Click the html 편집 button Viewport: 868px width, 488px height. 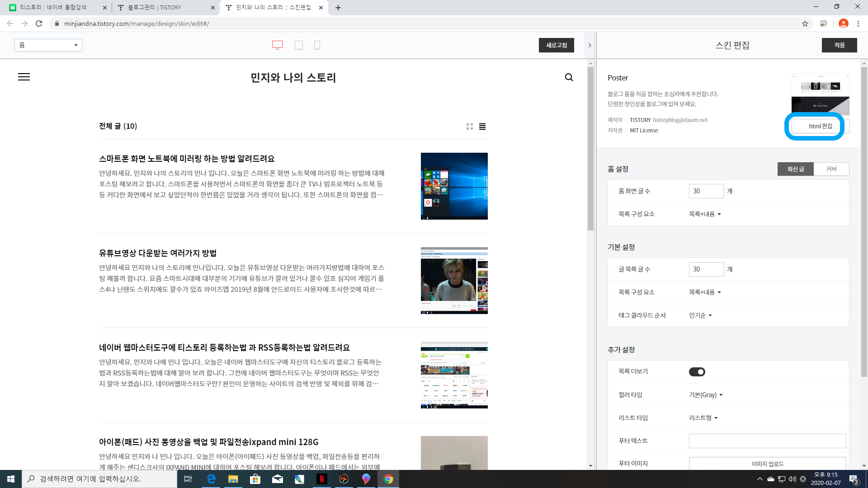(820, 126)
